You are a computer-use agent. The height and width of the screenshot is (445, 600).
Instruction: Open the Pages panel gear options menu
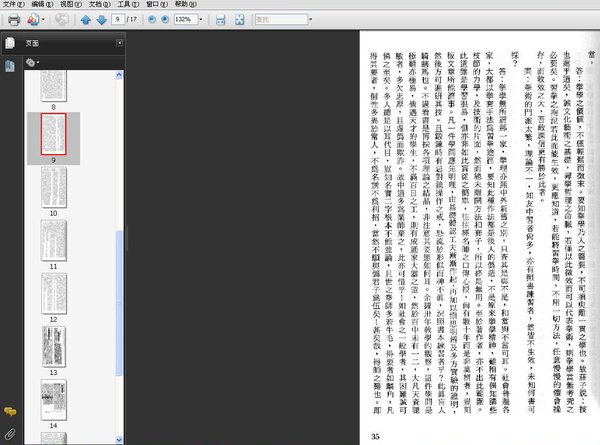coord(33,62)
